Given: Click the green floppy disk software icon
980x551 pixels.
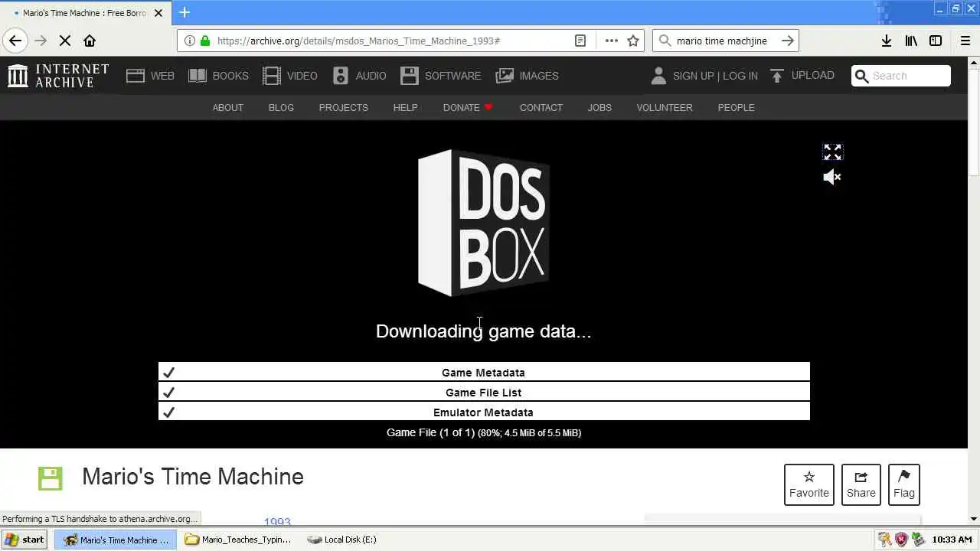Looking at the screenshot, I should coord(50,478).
